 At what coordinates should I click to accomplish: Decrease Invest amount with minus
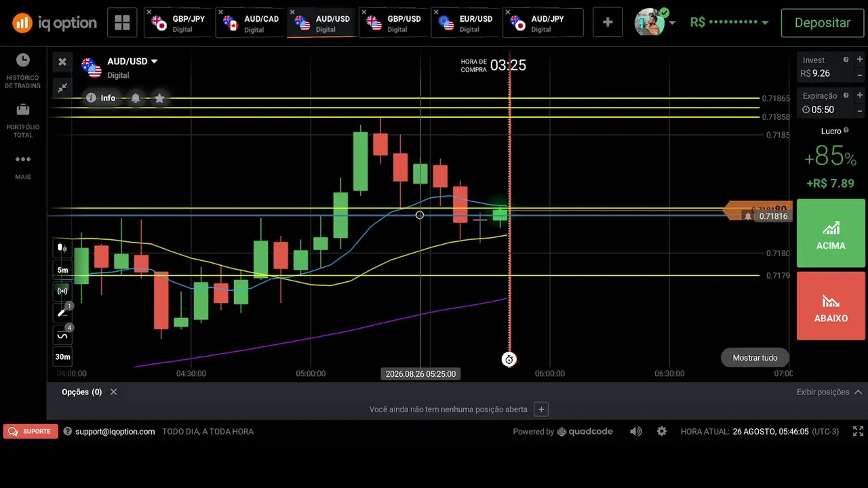[859, 75]
